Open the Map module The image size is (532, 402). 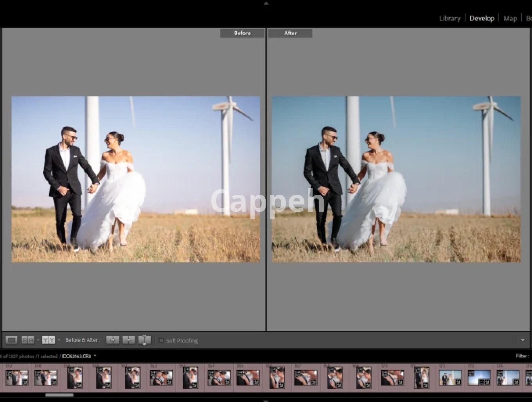tap(510, 19)
